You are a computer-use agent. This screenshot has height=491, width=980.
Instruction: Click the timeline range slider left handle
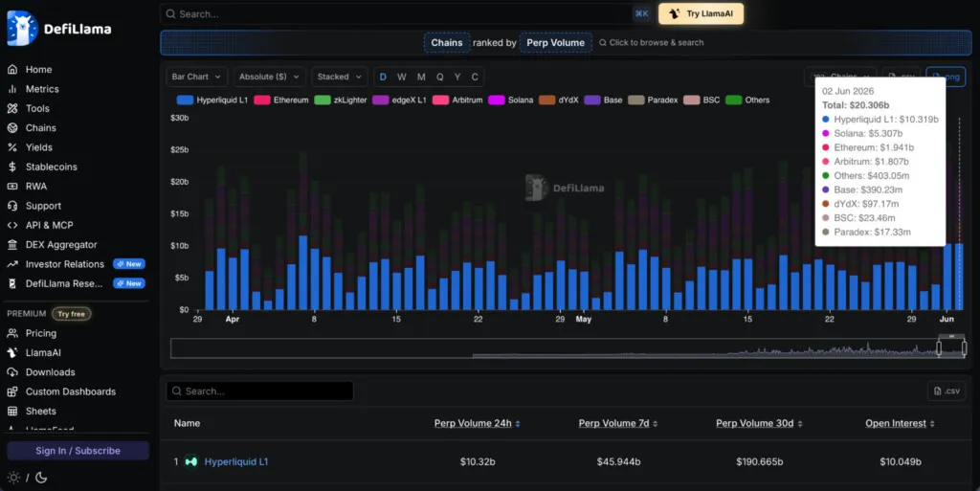tap(939, 348)
